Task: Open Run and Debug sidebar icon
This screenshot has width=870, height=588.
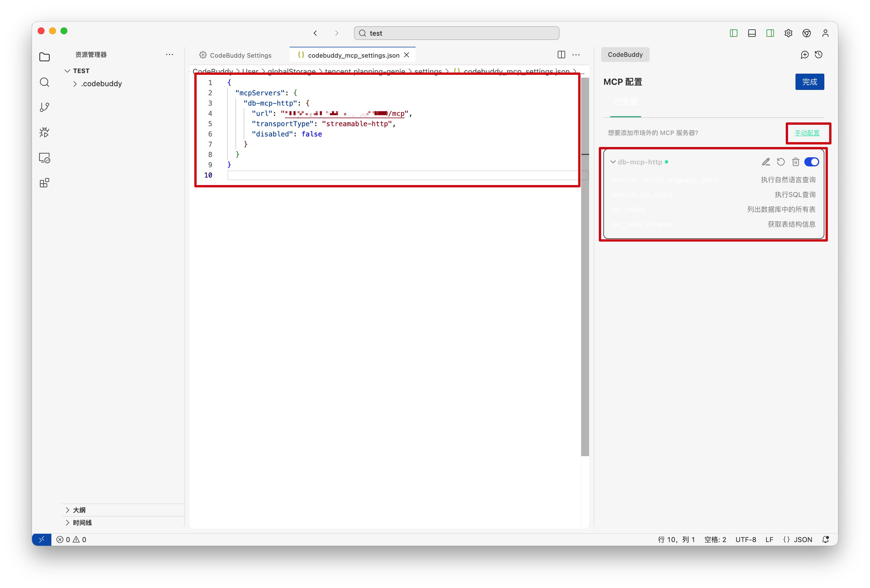Action: 45,132
